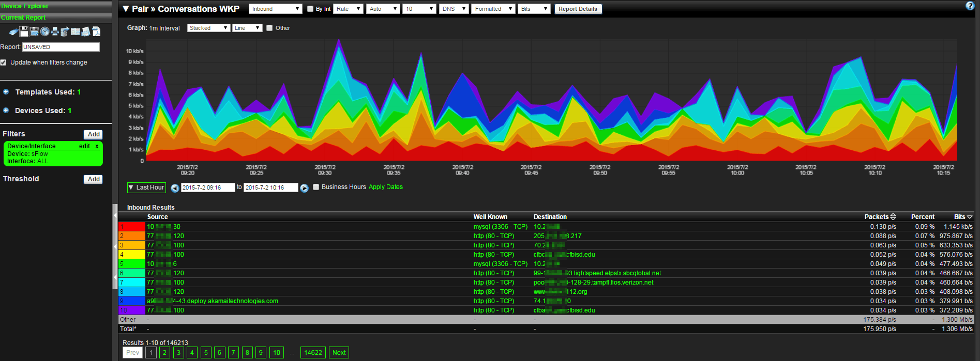Expand Templates Used with plus icon
The width and height of the screenshot is (980, 361).
click(6, 92)
